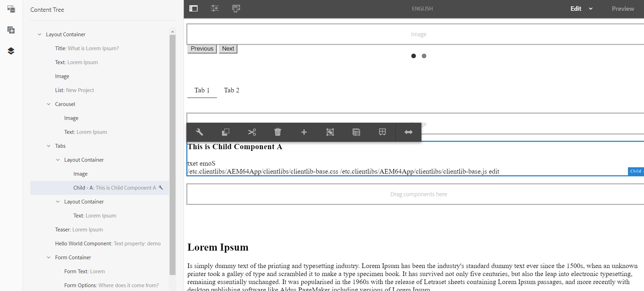Image resolution: width=644 pixels, height=291 pixels.
Task: Collapse the Carousel tree node
Action: coord(49,104)
